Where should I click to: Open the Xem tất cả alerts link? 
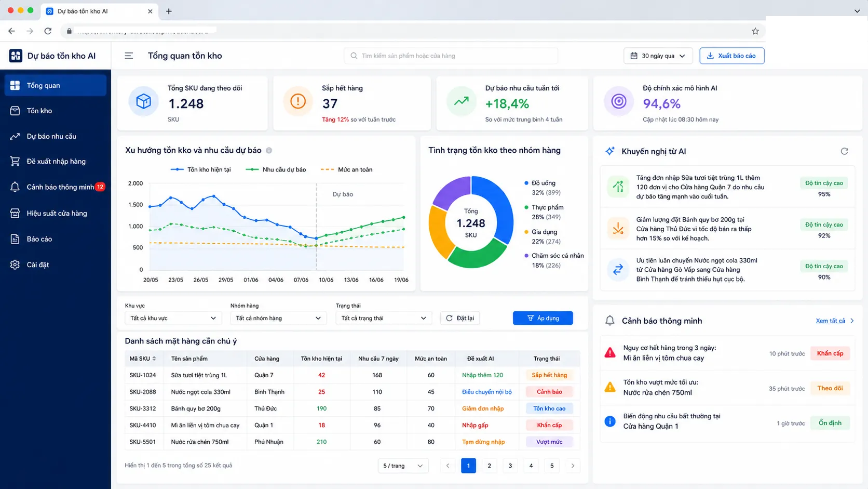click(835, 321)
